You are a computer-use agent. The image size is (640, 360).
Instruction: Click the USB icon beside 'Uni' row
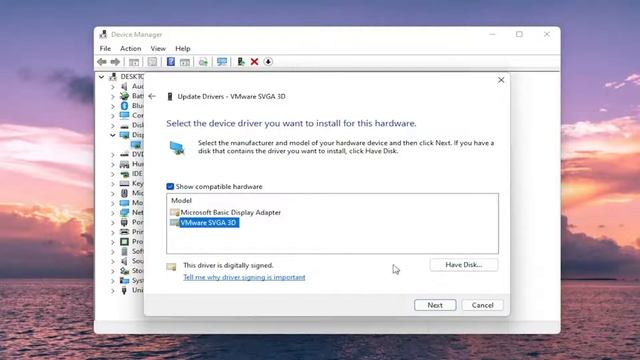pyautogui.click(x=124, y=290)
